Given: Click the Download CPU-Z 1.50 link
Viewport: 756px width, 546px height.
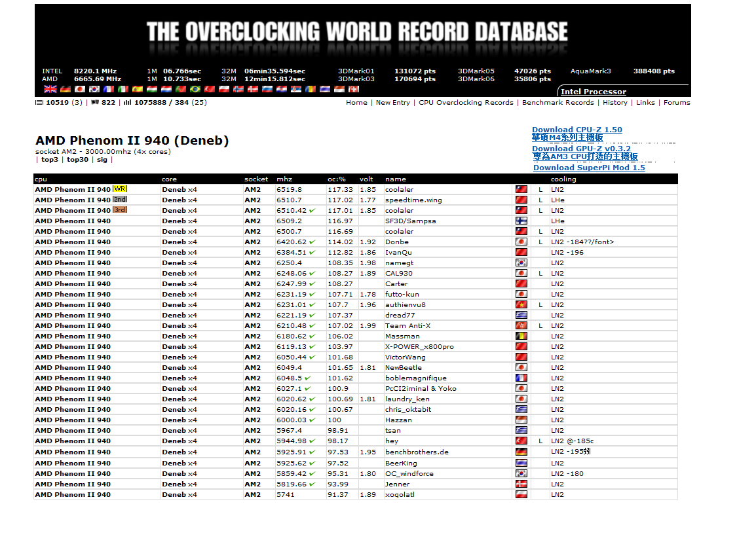Looking at the screenshot, I should [x=577, y=130].
